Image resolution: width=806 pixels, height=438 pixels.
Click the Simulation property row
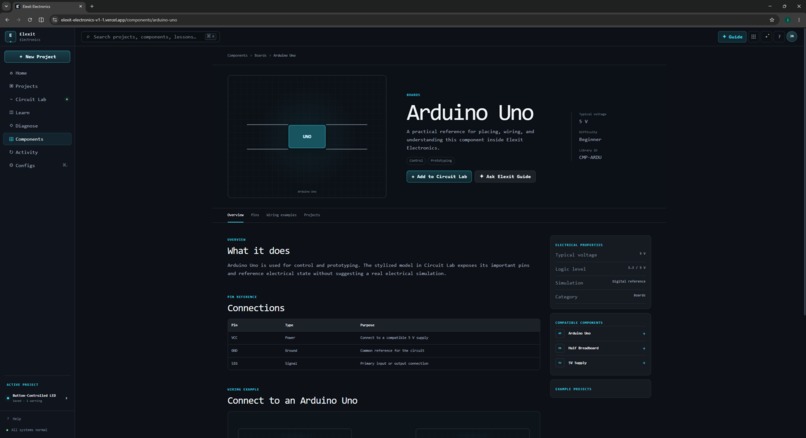(600, 282)
